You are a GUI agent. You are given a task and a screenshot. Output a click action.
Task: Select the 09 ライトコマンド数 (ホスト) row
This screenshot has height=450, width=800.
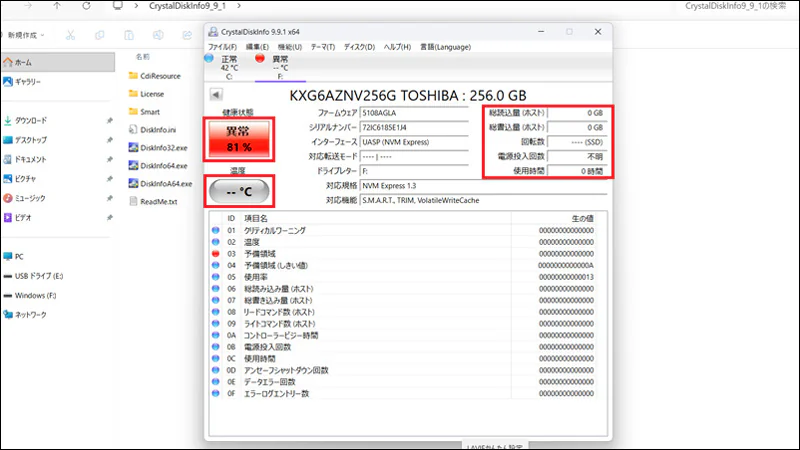[x=403, y=323]
